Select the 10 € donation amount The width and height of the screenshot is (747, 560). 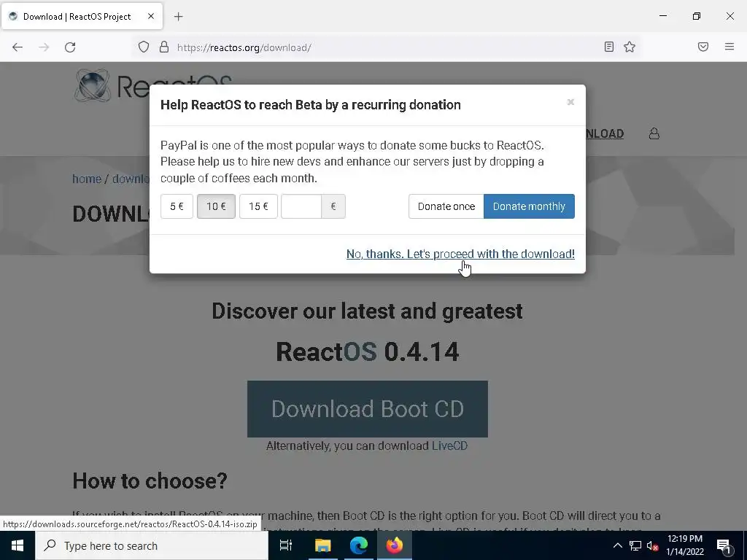pyautogui.click(x=216, y=206)
